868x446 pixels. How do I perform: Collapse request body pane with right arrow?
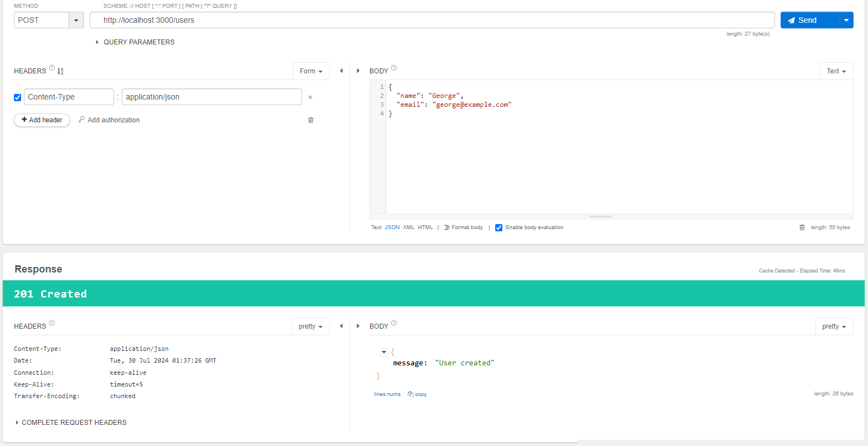358,71
